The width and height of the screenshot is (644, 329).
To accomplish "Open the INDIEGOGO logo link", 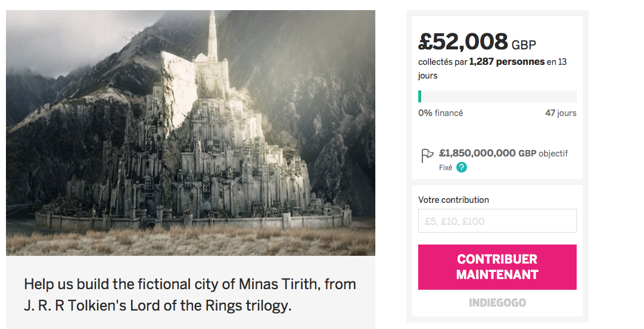I will [x=497, y=303].
